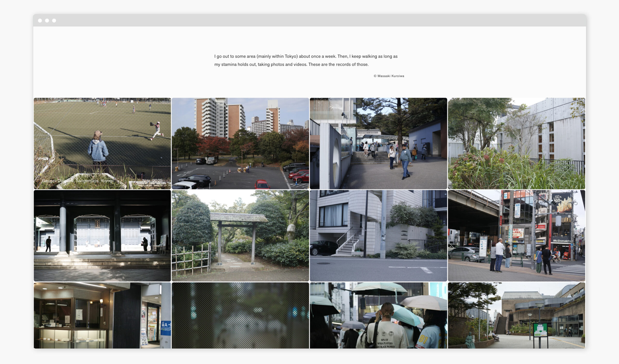
Task: Open the spiral staircase building photo
Action: [378, 236]
